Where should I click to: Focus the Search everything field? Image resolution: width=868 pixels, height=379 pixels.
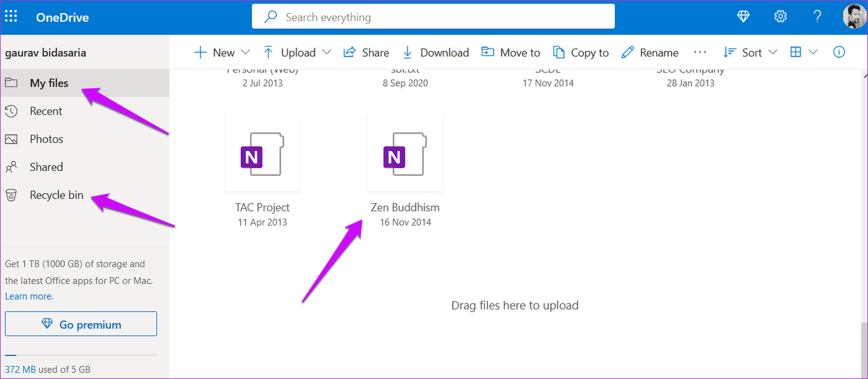coord(433,17)
